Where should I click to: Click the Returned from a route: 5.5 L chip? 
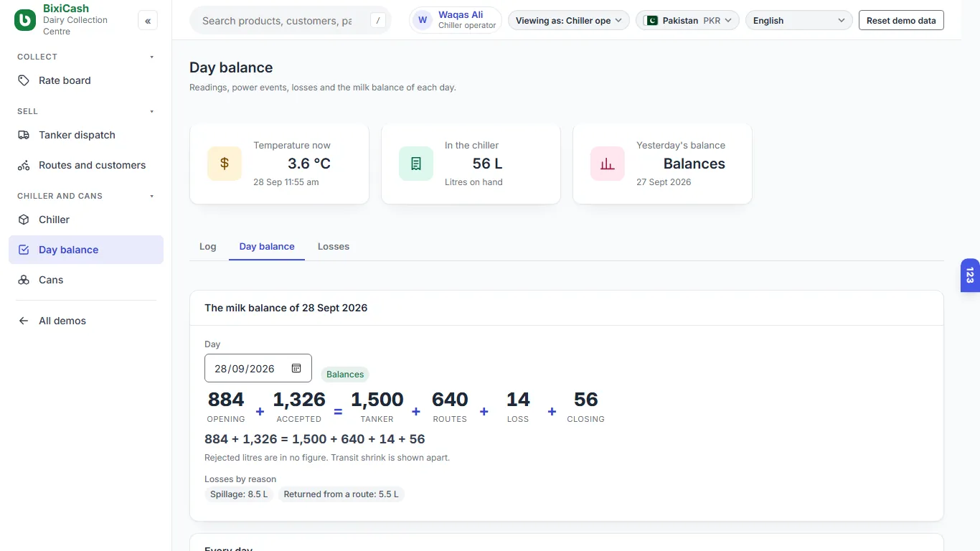point(341,494)
